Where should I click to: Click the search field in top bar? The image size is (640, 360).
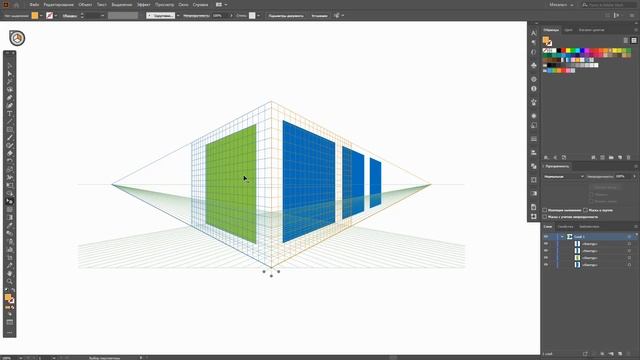pyautogui.click(x=608, y=4)
